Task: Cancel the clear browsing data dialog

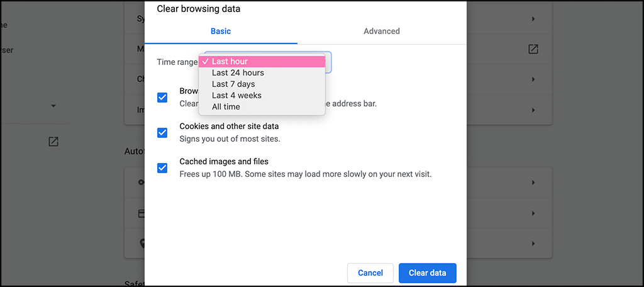Action: 370,273
